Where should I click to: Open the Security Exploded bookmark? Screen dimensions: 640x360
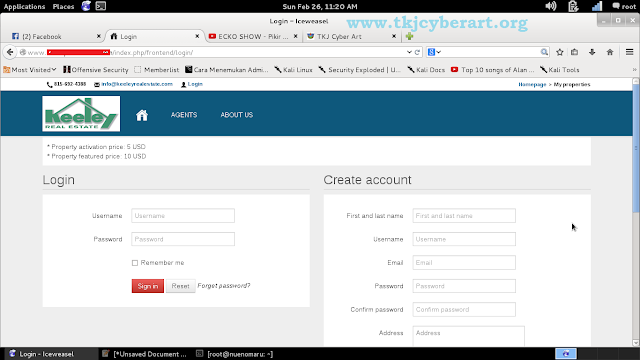click(x=360, y=70)
